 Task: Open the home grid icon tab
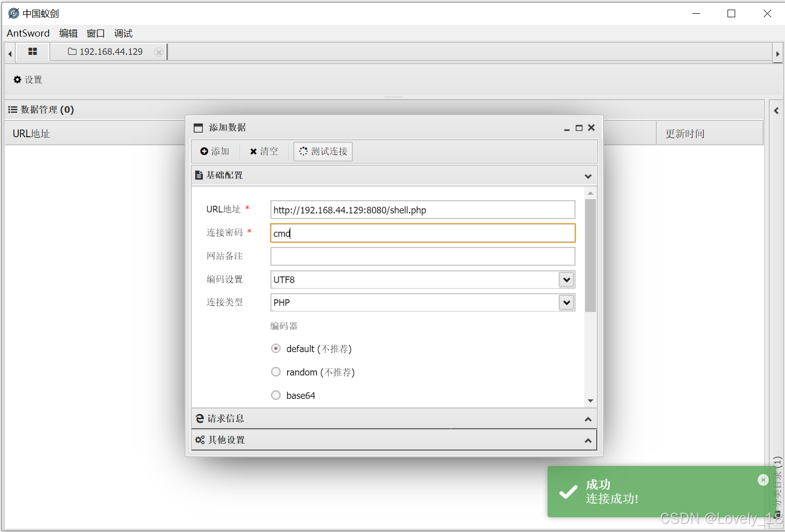pos(33,51)
